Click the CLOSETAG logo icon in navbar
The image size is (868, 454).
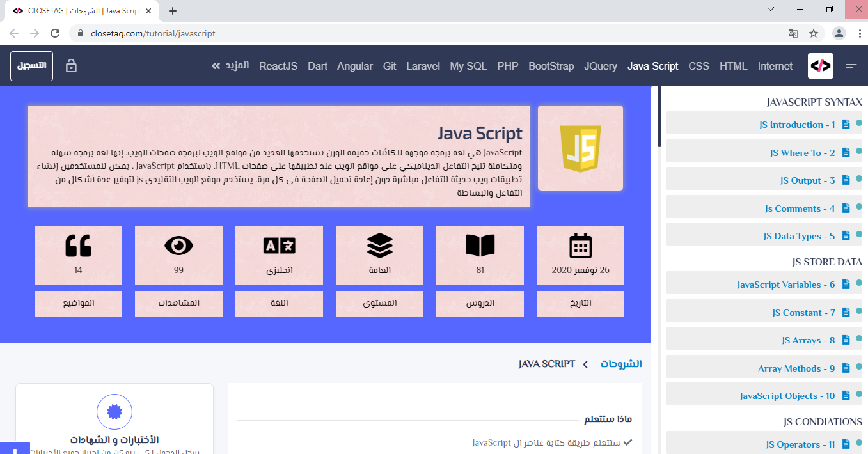[x=821, y=66]
